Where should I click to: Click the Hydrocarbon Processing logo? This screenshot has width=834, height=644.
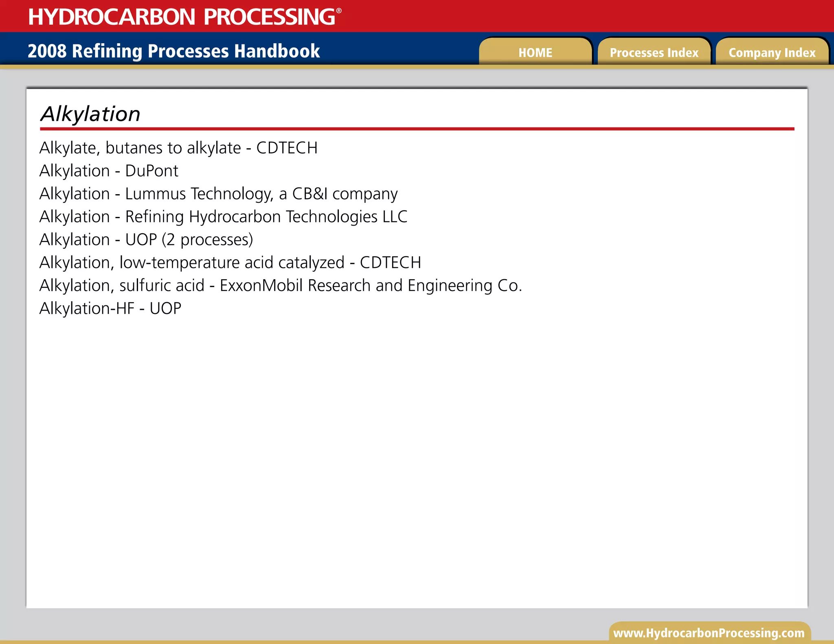pyautogui.click(x=185, y=17)
